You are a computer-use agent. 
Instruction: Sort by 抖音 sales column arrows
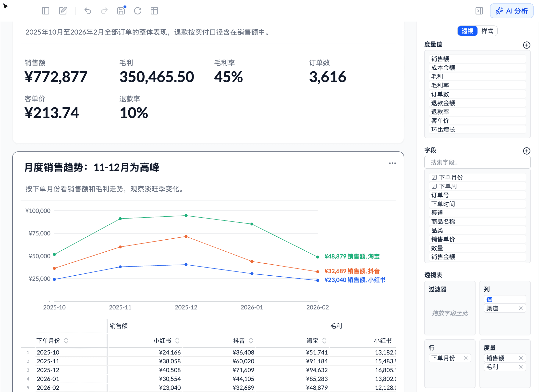point(251,341)
